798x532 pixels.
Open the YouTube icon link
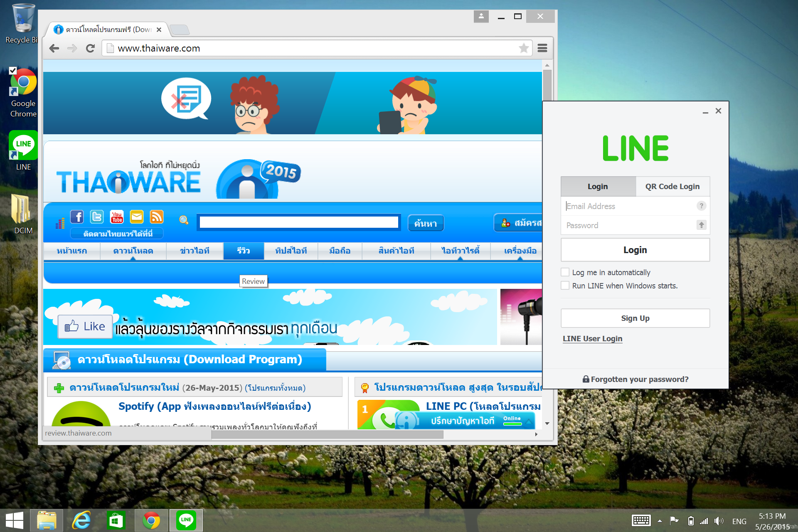click(x=117, y=217)
